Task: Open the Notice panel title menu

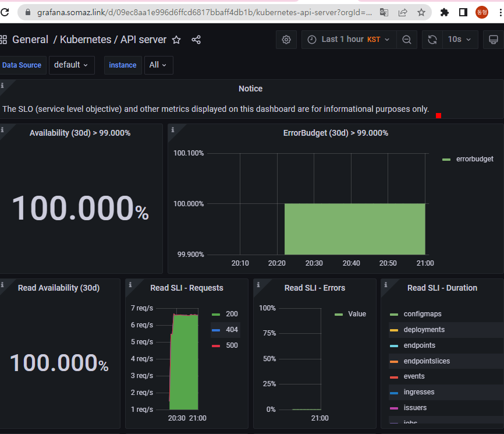Action: (x=250, y=89)
